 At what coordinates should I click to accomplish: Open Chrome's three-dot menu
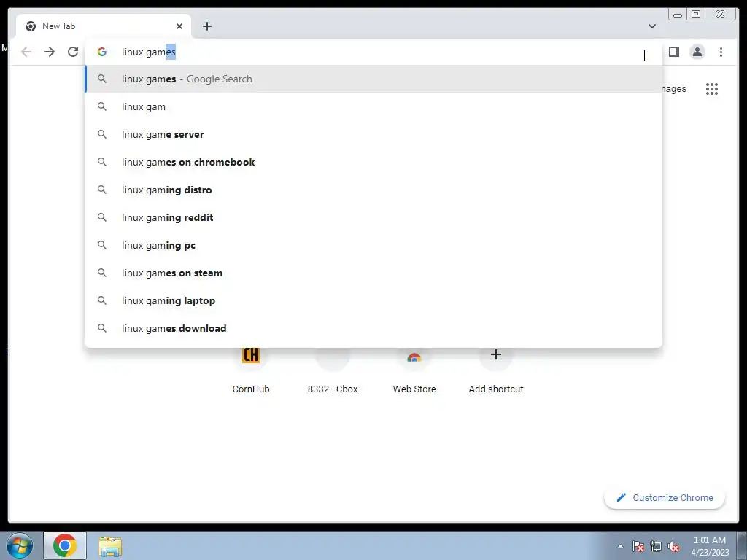click(721, 52)
